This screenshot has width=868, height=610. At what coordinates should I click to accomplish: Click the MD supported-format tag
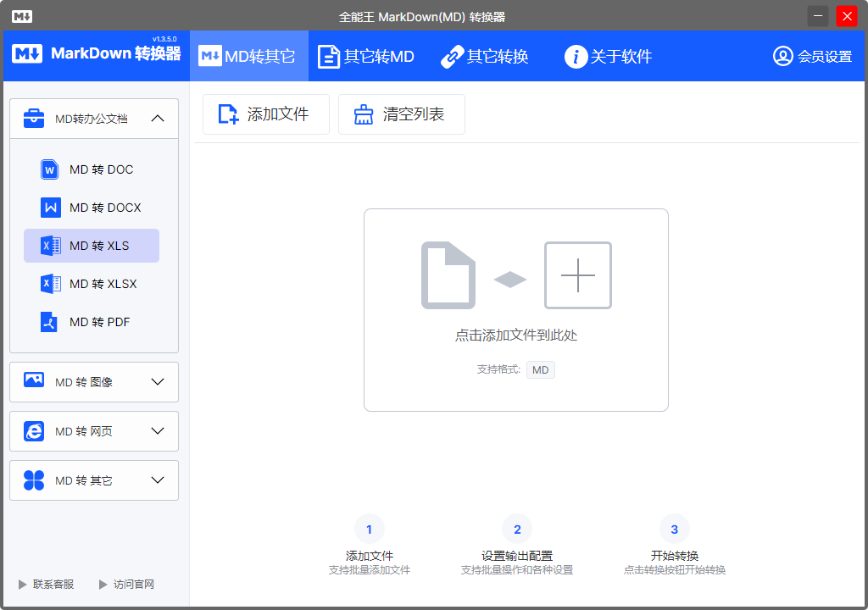[x=540, y=369]
